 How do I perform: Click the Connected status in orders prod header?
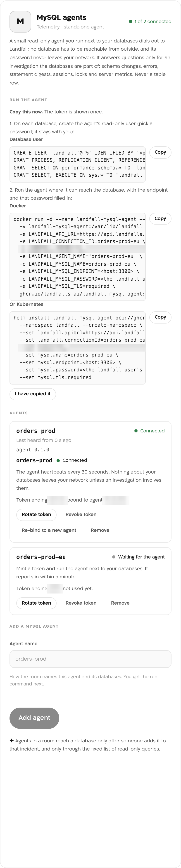pos(150,431)
